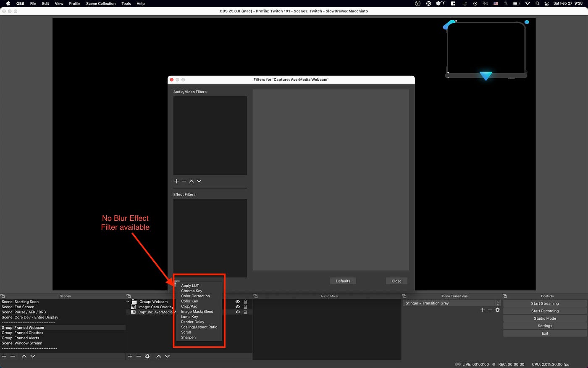Add a new scene transition with the plus icon
588x368 pixels.
coord(482,310)
